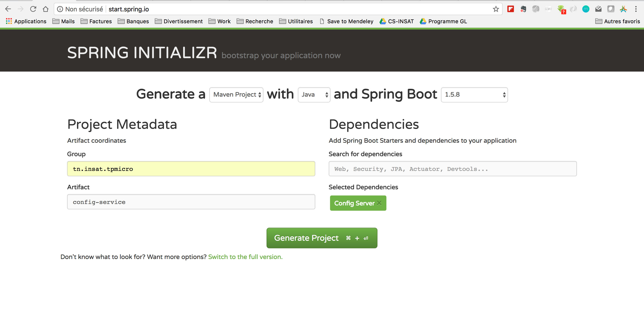Open the Autres favoris folder
This screenshot has width=644, height=310.
click(617, 21)
